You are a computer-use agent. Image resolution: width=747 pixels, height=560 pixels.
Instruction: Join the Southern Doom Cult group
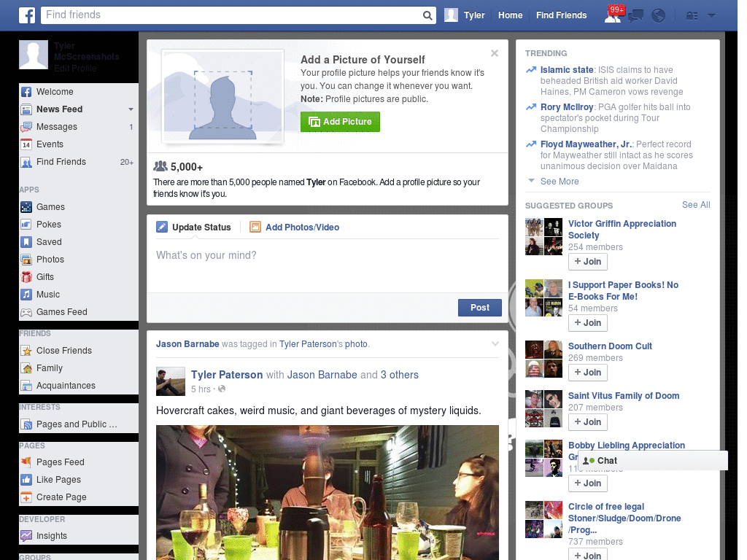point(588,373)
